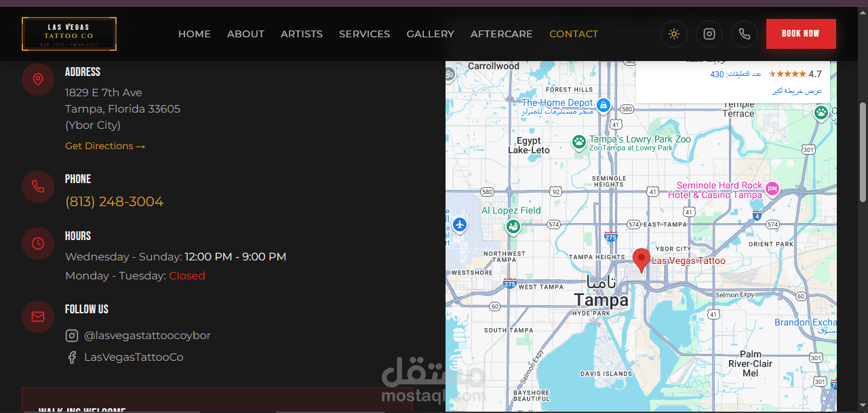
Task: Click the address text 1829 E 7th Ave
Action: [x=104, y=93]
